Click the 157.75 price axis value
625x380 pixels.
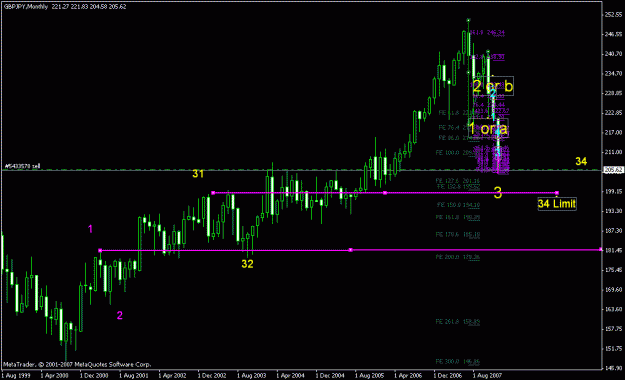pyautogui.click(x=614, y=329)
